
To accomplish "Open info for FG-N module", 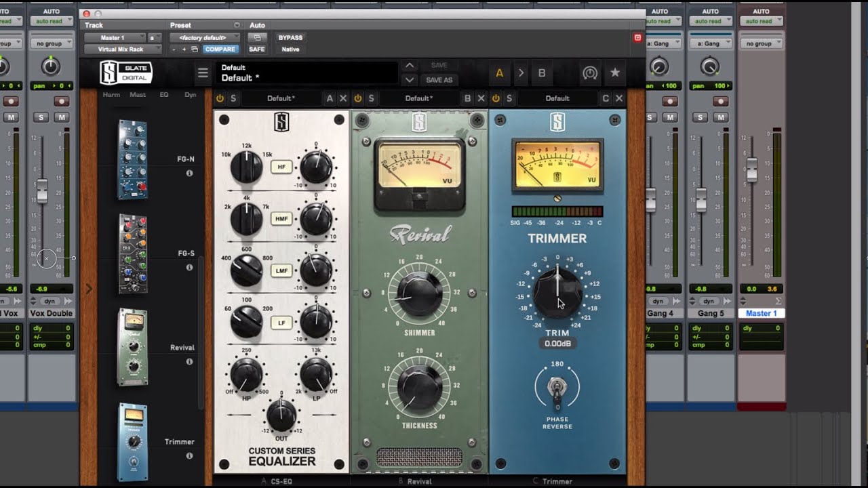I will click(x=189, y=174).
